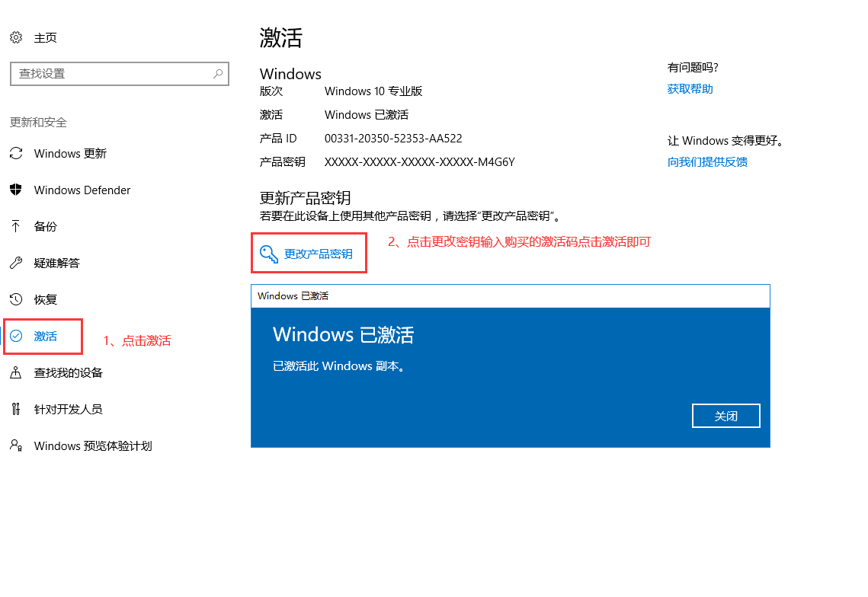Open Windows Defender settings icon
This screenshot has width=868, height=597.
click(16, 190)
